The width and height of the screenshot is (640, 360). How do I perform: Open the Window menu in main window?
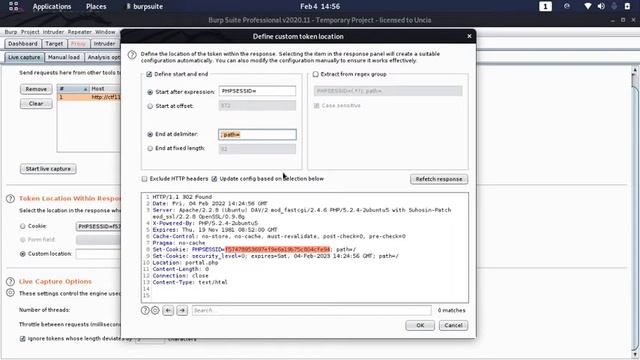tap(105, 32)
